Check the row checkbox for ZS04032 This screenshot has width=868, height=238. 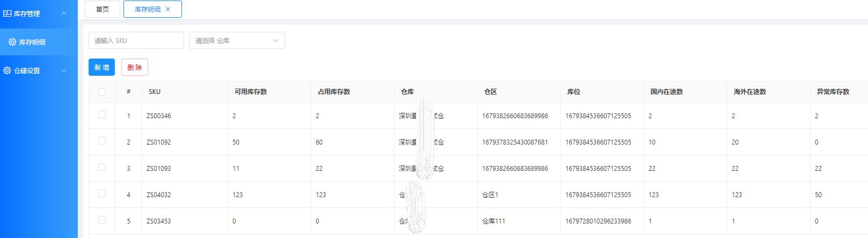[x=102, y=193]
